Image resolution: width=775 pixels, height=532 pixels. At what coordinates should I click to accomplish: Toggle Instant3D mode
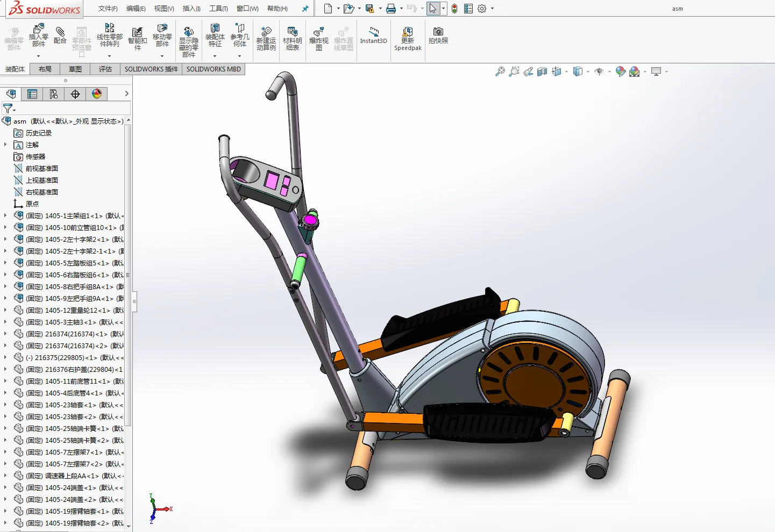click(373, 35)
